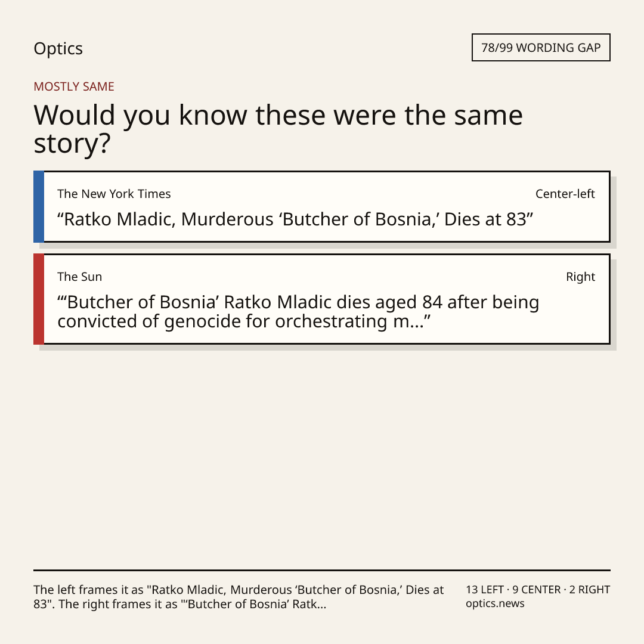This screenshot has height=644, width=644.
Task: Click the 'Would you know these' headline
Action: tap(278, 129)
